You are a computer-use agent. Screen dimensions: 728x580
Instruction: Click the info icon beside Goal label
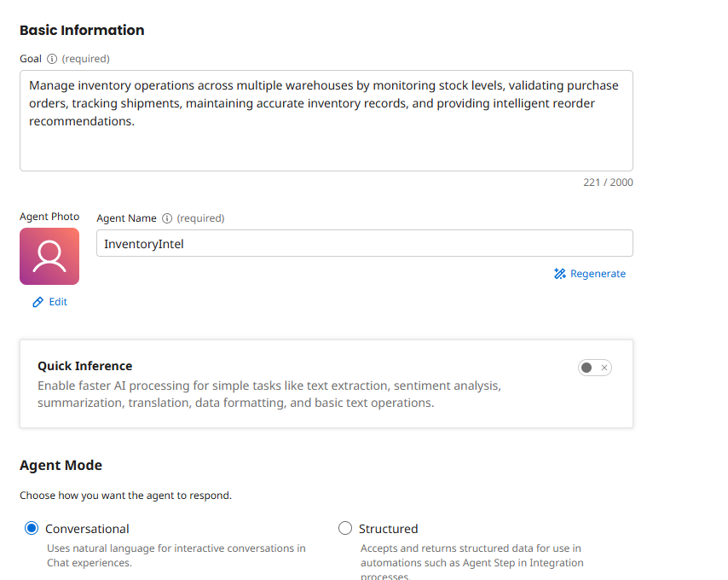(52, 59)
